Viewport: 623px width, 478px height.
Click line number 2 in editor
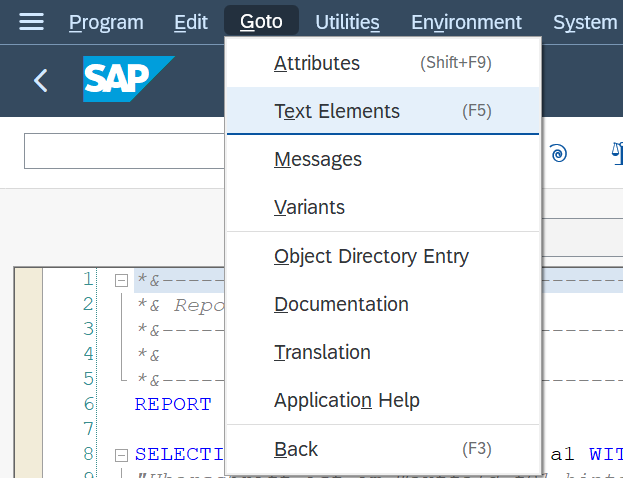pos(88,304)
